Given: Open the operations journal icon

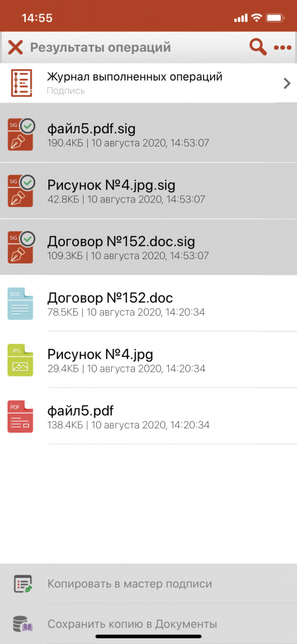Looking at the screenshot, I should (x=21, y=84).
